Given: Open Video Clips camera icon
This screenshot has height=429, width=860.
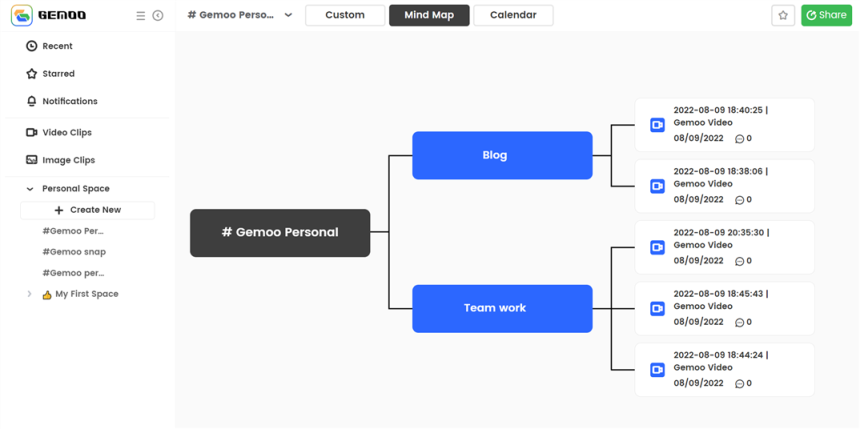Looking at the screenshot, I should (31, 132).
